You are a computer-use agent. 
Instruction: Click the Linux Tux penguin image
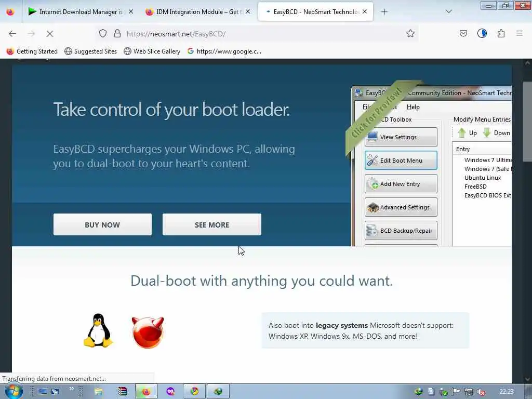click(x=98, y=330)
